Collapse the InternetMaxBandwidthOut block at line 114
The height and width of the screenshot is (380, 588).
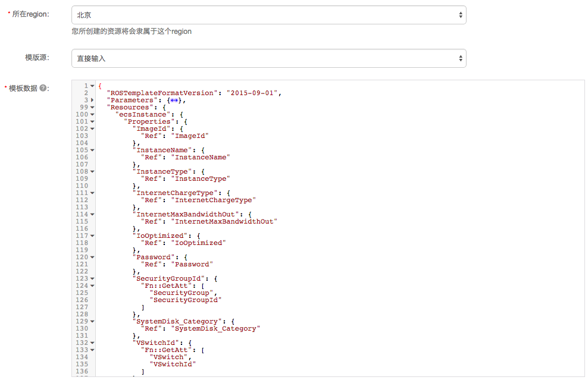pyautogui.click(x=92, y=214)
